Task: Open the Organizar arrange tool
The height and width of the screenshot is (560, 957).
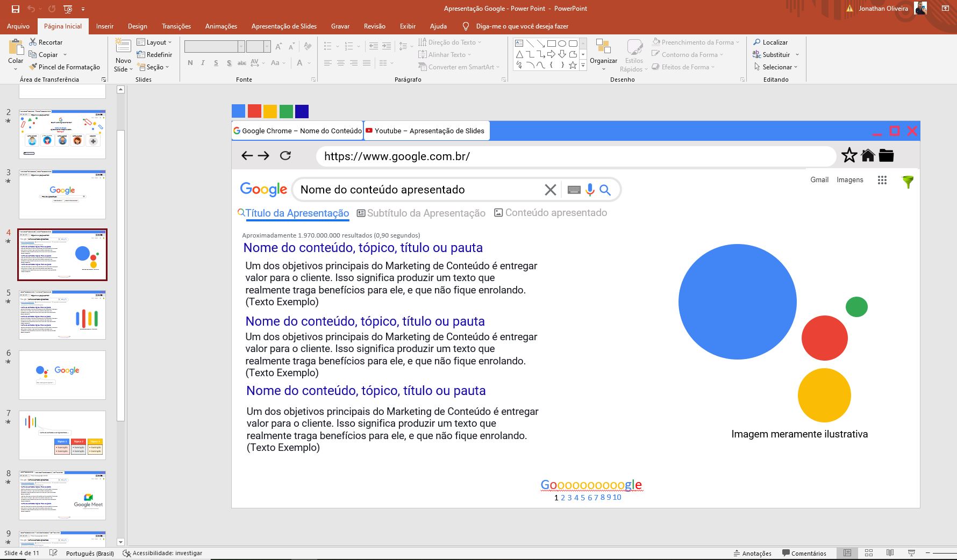Action: (603, 53)
